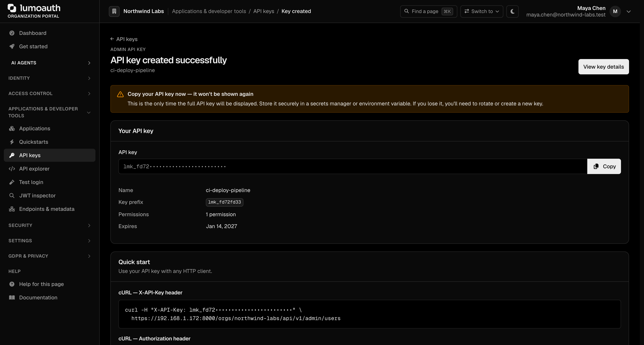This screenshot has height=345, width=644.
Task: Click the Jan 14, 2027 expiry value
Action: pos(222,226)
